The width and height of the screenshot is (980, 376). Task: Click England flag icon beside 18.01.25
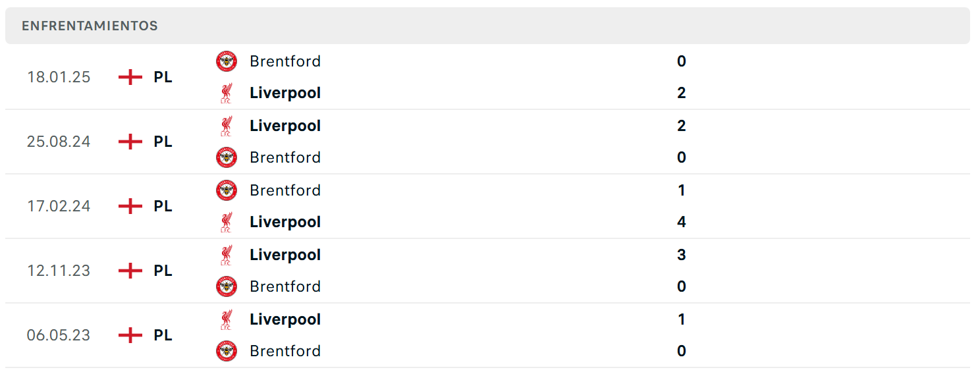[130, 77]
